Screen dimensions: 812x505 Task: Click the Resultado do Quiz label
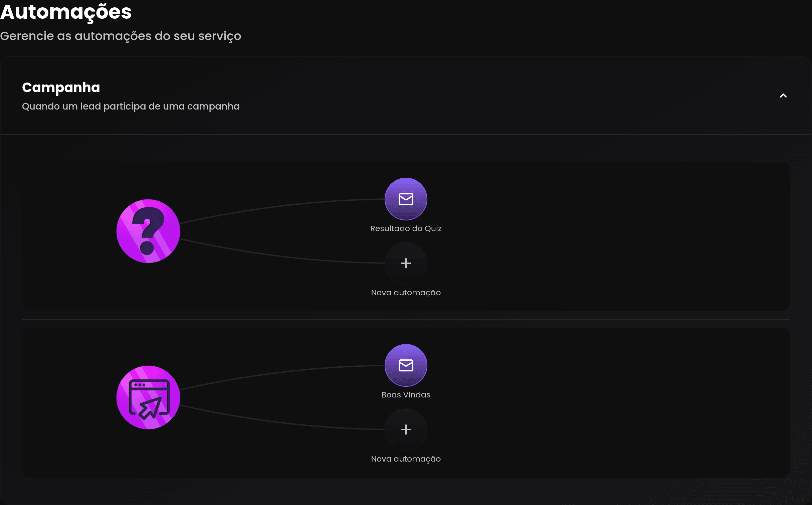(406, 228)
